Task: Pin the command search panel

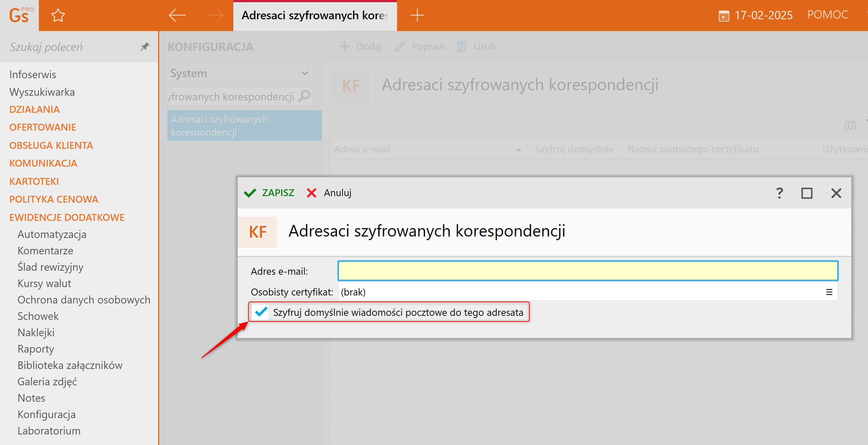Action: pos(145,47)
